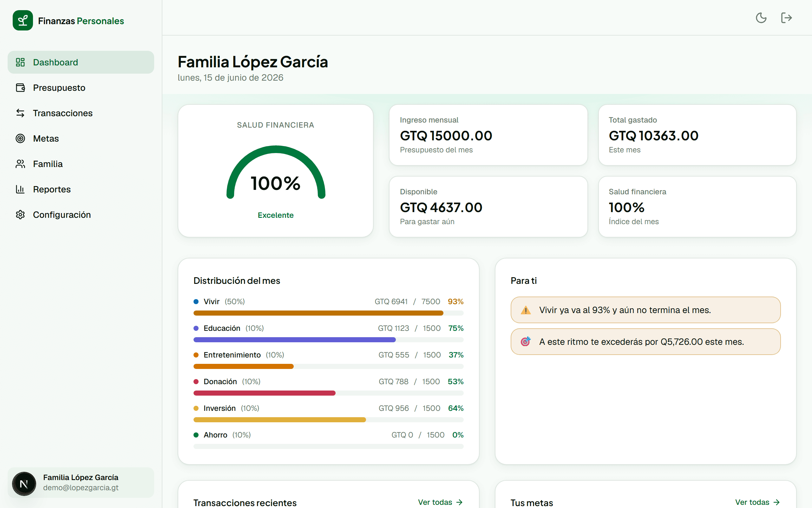Click the Familia people icon
The image size is (812, 508).
21,164
